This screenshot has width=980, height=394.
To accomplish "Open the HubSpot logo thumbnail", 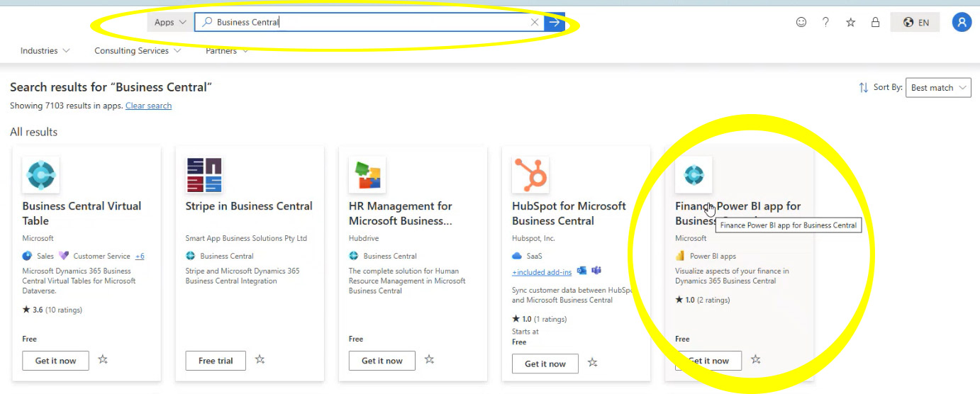I will tap(530, 174).
